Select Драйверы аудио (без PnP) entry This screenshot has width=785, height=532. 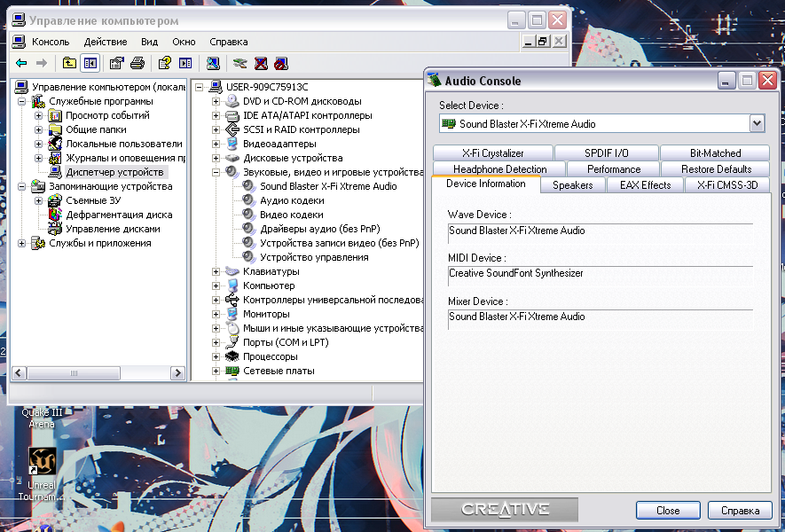320,229
